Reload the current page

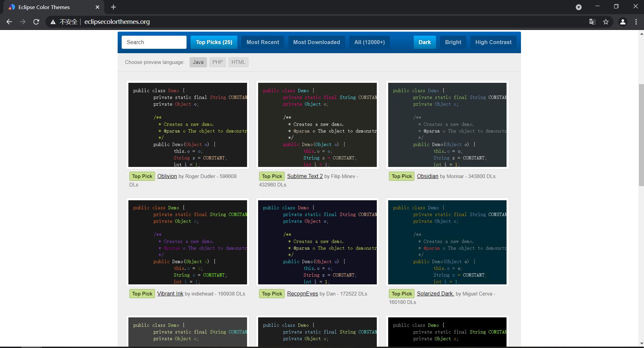[36, 22]
